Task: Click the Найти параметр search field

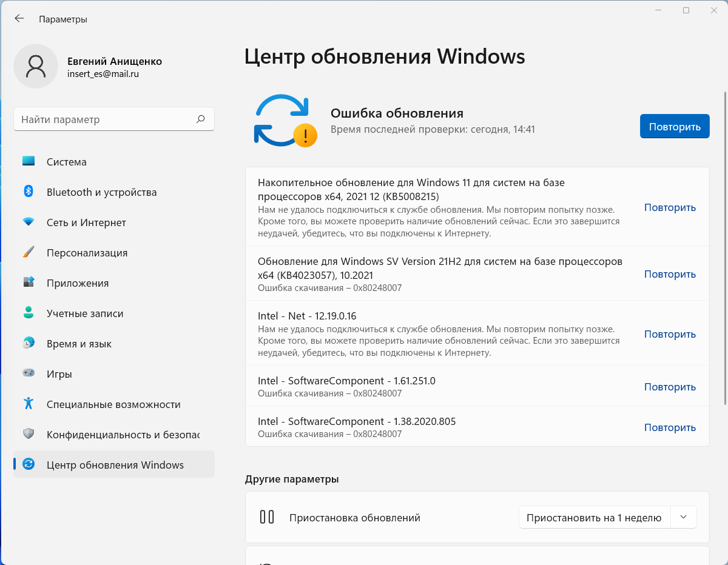Action: click(x=114, y=119)
